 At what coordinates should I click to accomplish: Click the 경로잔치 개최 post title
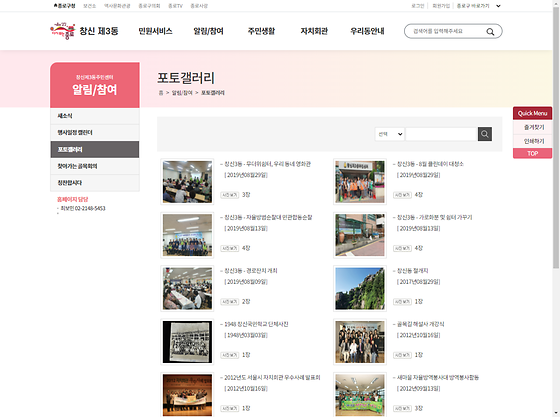pyautogui.click(x=251, y=271)
